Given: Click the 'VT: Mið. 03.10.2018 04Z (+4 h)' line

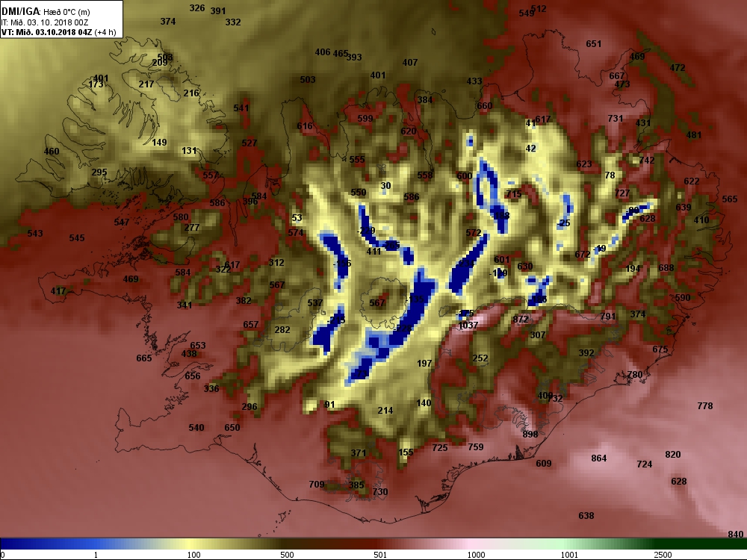Looking at the screenshot, I should (58, 32).
